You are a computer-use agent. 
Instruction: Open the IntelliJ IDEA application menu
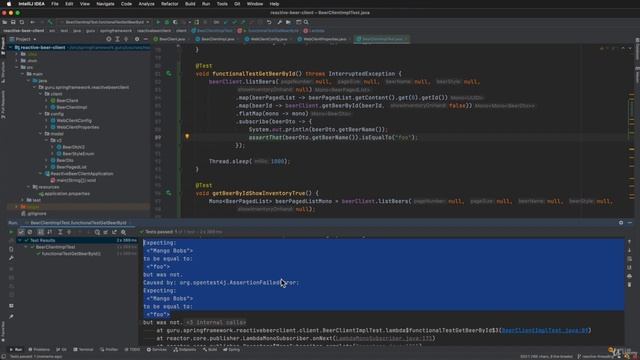[x=31, y=4]
